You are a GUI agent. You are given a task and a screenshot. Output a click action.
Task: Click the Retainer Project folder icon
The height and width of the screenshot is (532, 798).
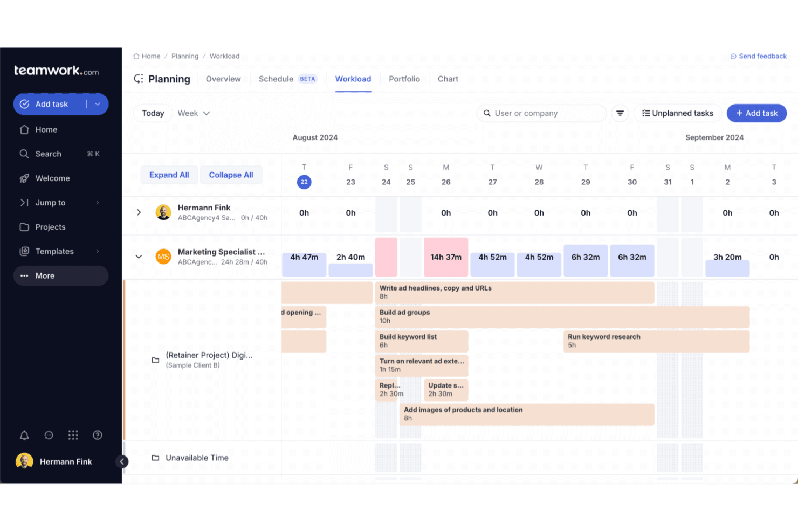tap(155, 360)
